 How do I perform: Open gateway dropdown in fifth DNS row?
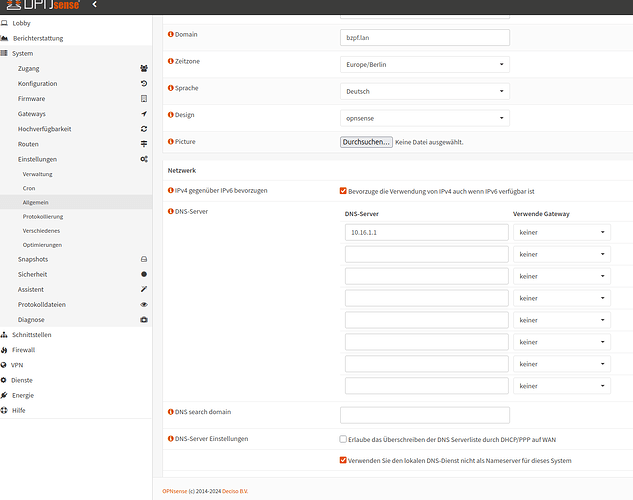(x=562, y=320)
